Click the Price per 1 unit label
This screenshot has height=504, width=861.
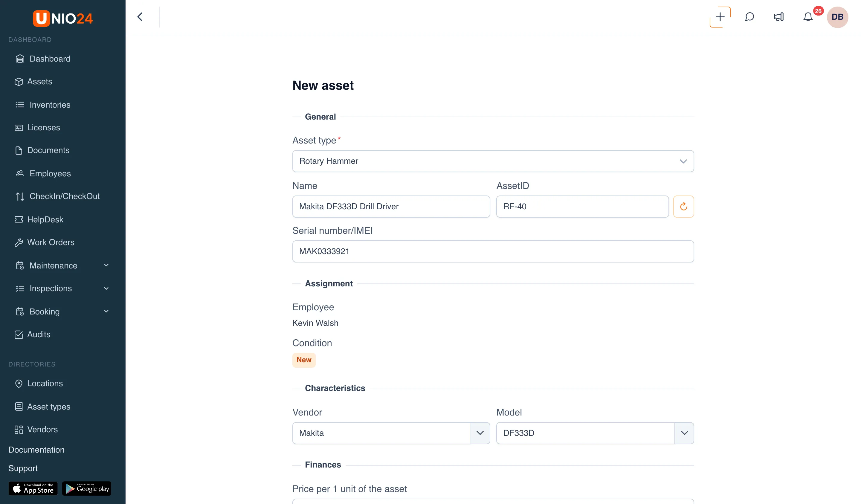coord(349,489)
